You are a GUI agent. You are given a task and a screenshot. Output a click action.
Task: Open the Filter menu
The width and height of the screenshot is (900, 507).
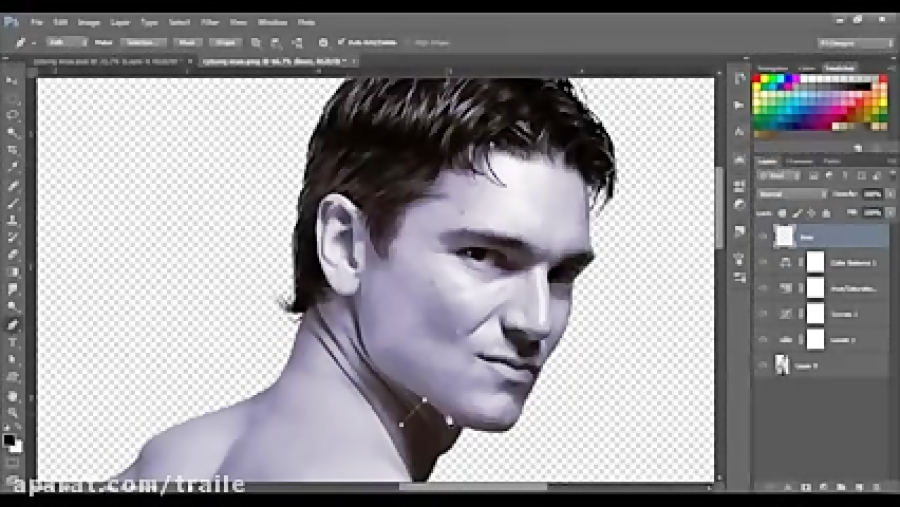click(210, 22)
